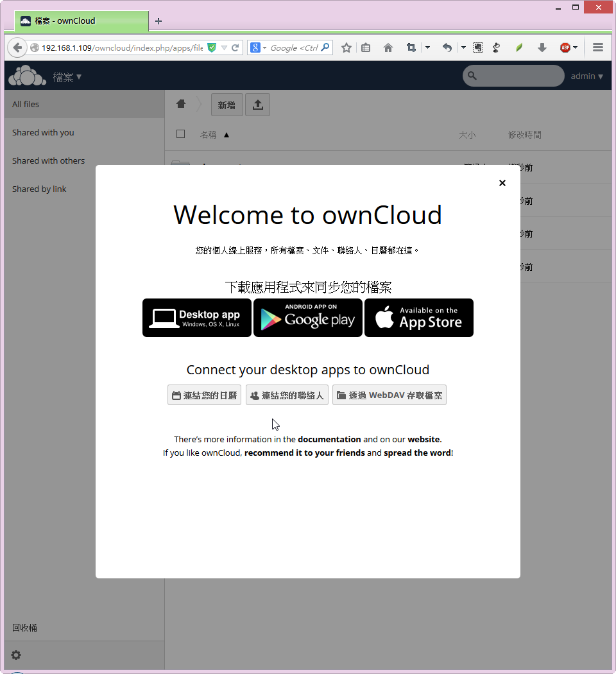616x674 pixels.
Task: Open the crop tool dropdown arrow
Action: click(x=427, y=48)
